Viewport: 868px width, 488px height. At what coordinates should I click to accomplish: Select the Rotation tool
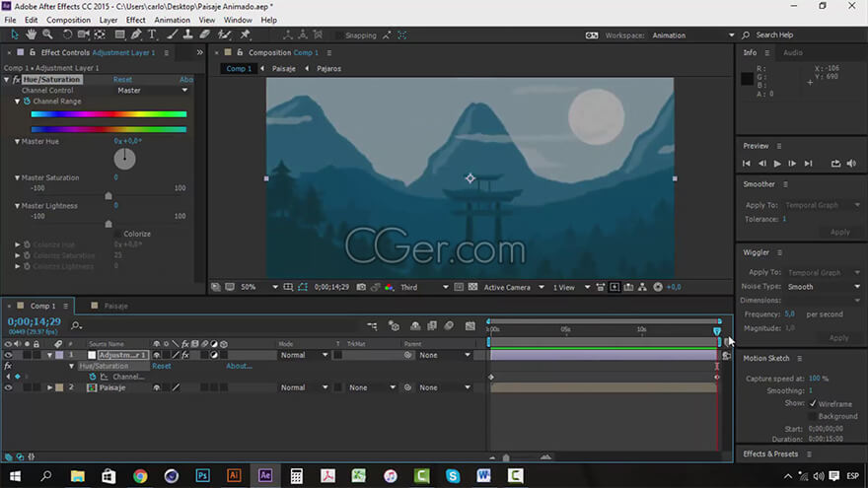coord(67,35)
